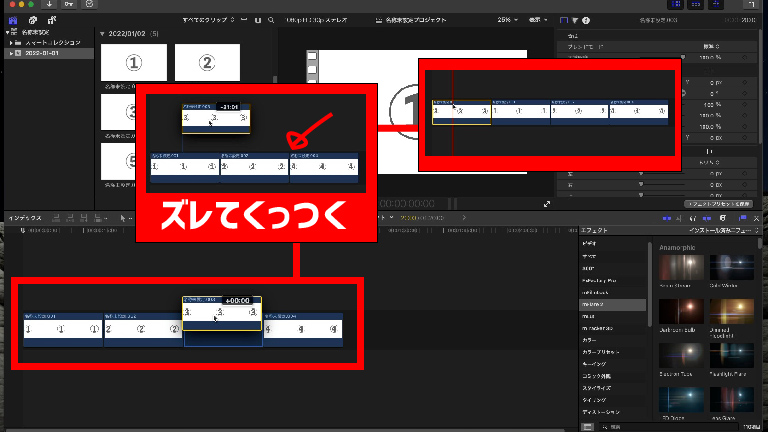The width and height of the screenshot is (768, 432).
Task: Toggle the browser panel visibility
Action: pos(676,4)
